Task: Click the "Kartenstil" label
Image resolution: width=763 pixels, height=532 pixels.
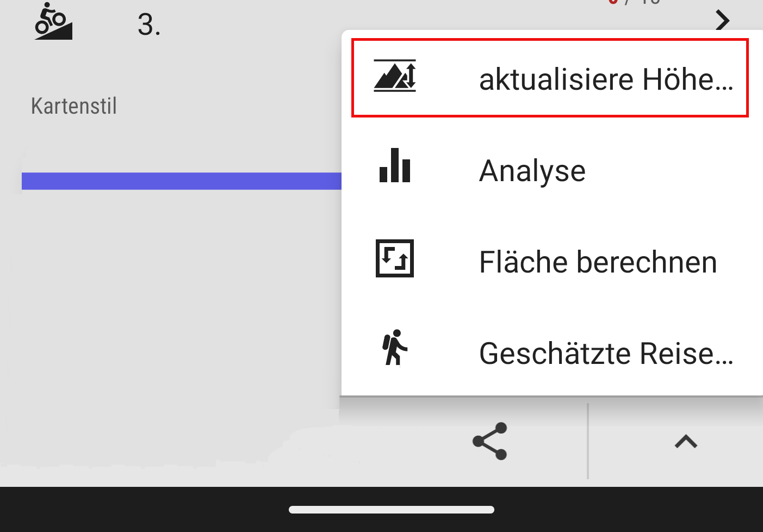Action: pyautogui.click(x=74, y=106)
